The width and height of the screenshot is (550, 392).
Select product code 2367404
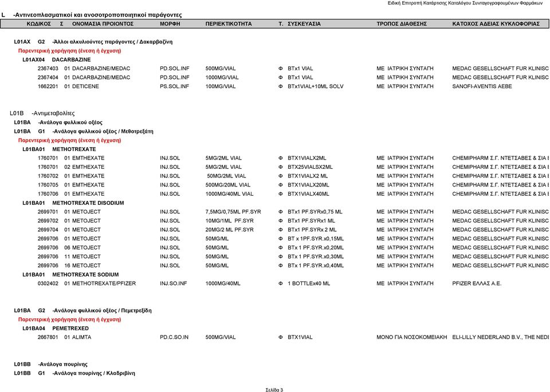click(x=48, y=77)
